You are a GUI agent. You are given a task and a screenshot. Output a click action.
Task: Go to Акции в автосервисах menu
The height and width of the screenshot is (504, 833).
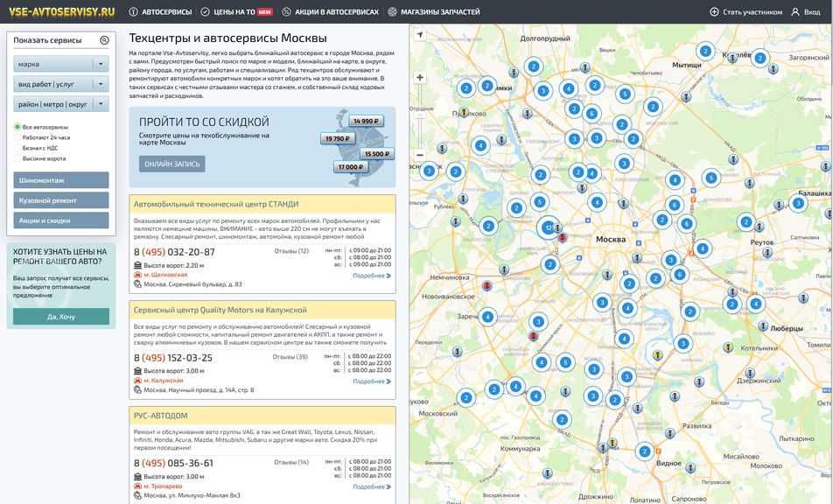(x=331, y=11)
